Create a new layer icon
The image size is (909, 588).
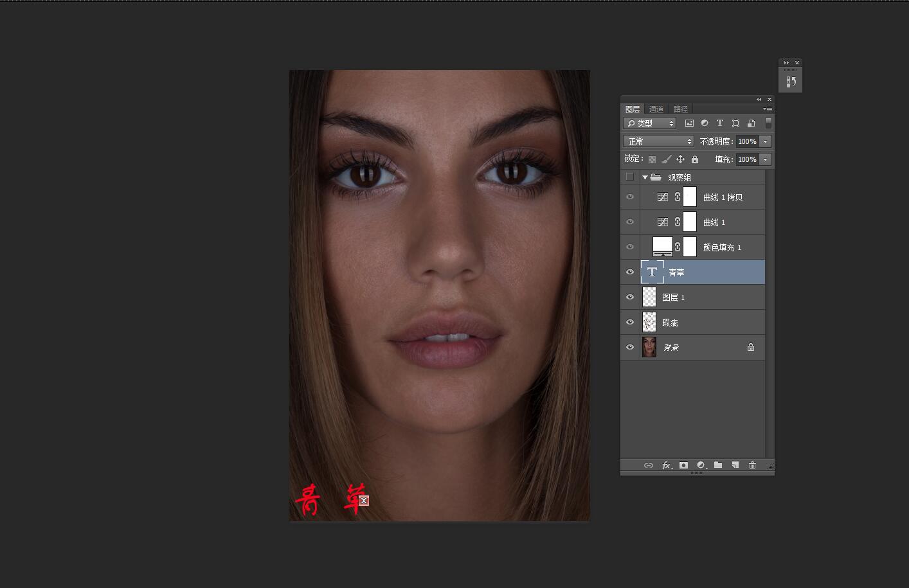735,465
